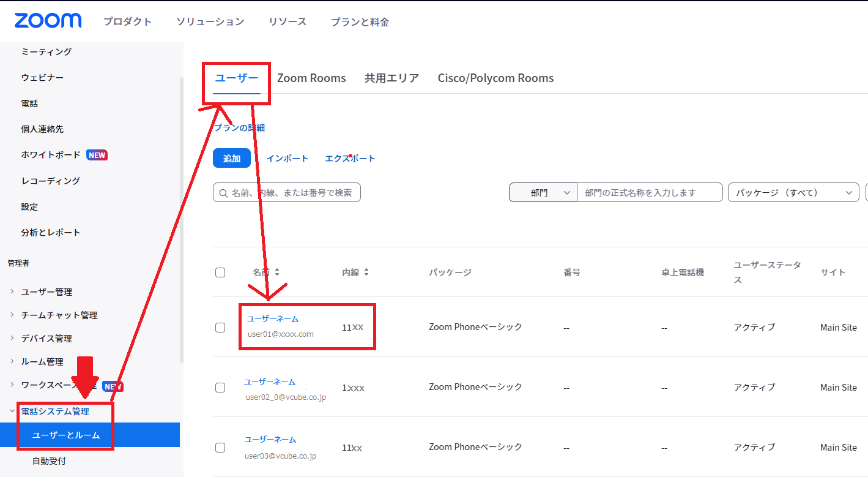Screen dimensions: 868x477
Task: Open プランの詳細 link
Action: click(239, 128)
